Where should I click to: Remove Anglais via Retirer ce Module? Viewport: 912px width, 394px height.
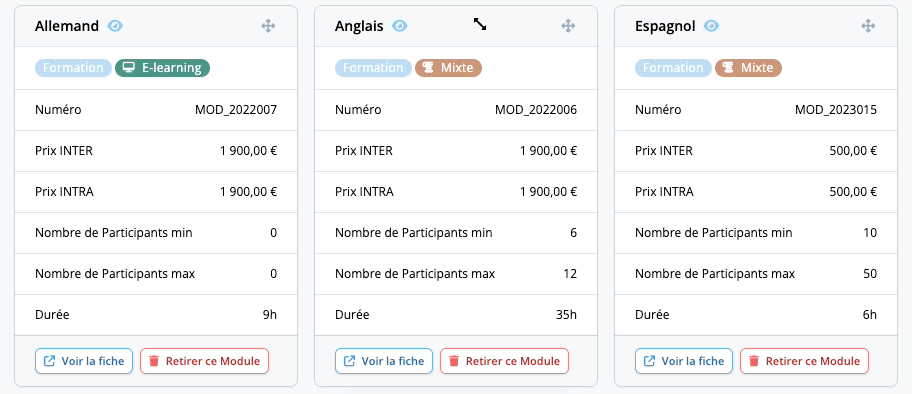pyautogui.click(x=505, y=361)
